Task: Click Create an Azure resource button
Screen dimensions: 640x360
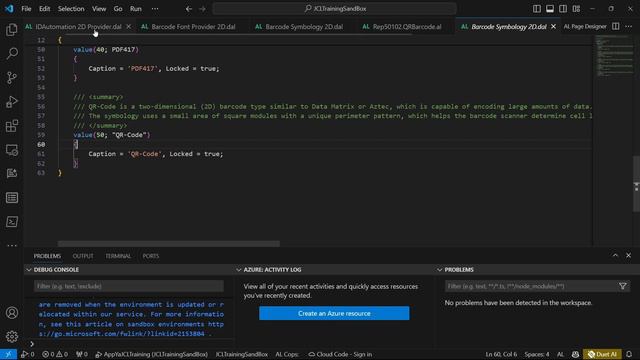Action: 334,313
